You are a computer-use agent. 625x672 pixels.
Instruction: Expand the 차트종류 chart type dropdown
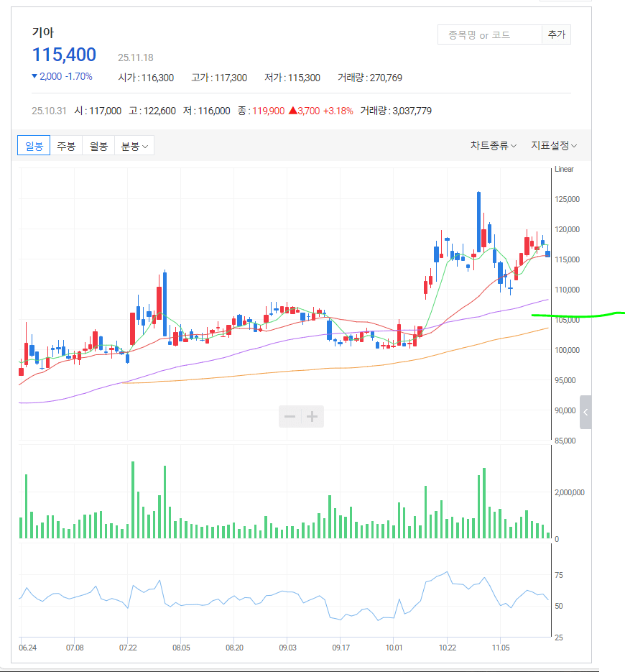[493, 146]
